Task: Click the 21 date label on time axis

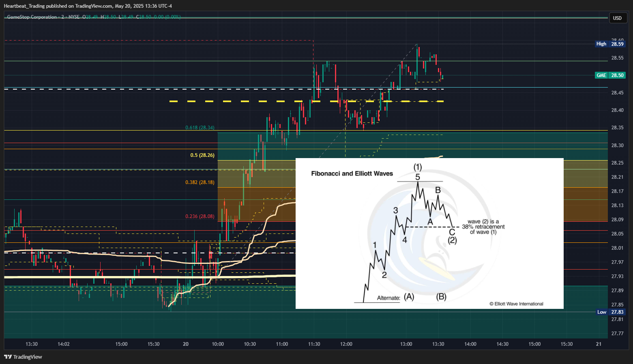Action: [x=599, y=344]
